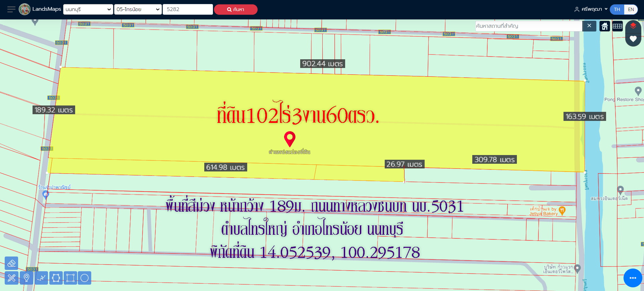The image size is (644, 291).
Task: Switch language to EN
Action: point(631,9)
